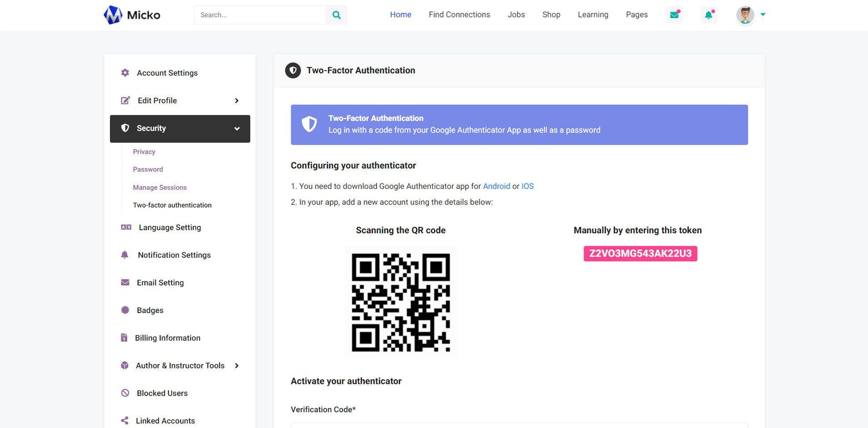Follow the Android download link
Image resolution: width=868 pixels, height=428 pixels.
coord(496,186)
